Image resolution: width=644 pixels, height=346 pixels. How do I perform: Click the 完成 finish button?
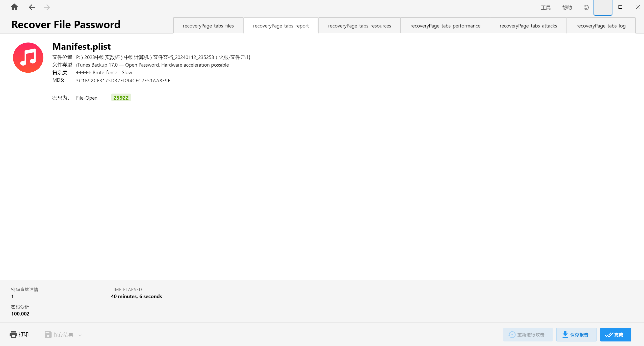tap(615, 334)
